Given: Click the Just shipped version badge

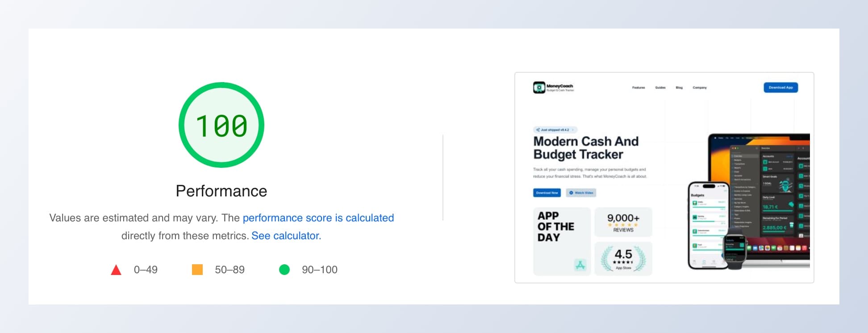Looking at the screenshot, I should pyautogui.click(x=555, y=130).
